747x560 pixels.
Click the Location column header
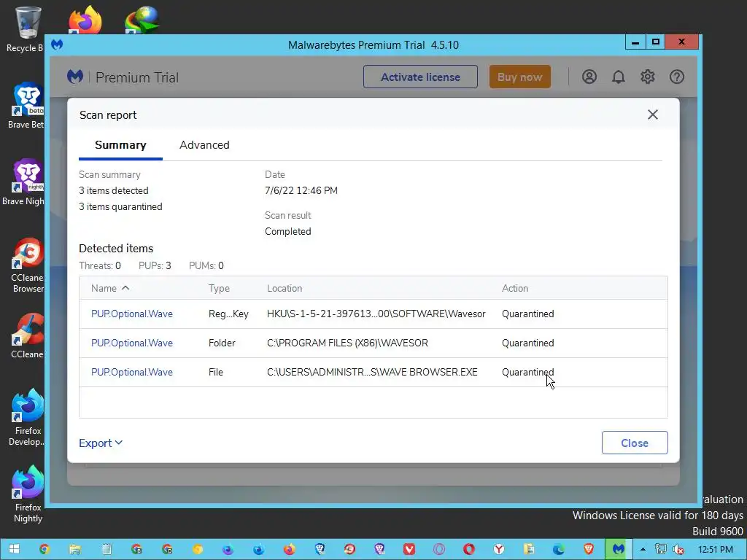pyautogui.click(x=285, y=288)
